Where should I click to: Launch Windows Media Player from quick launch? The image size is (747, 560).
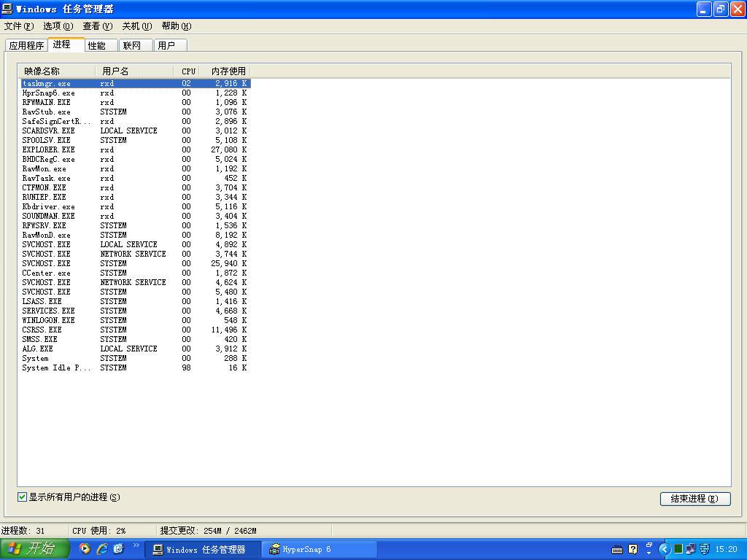pyautogui.click(x=85, y=549)
